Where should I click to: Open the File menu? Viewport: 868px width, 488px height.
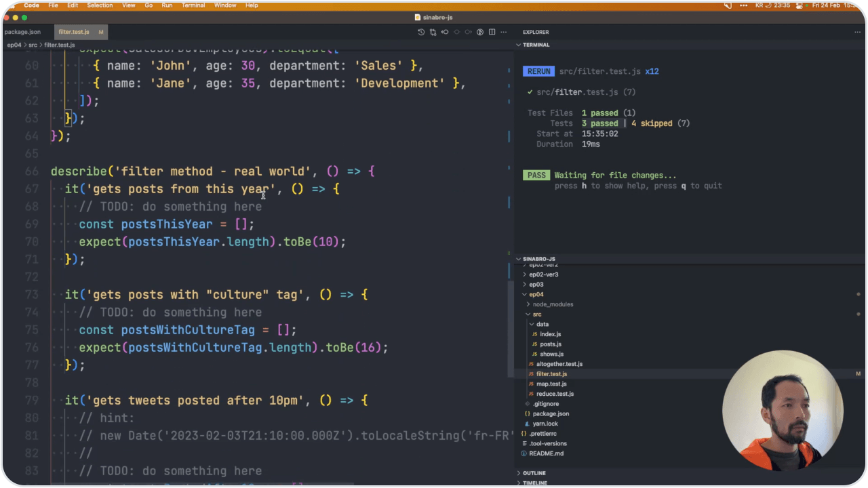click(53, 5)
